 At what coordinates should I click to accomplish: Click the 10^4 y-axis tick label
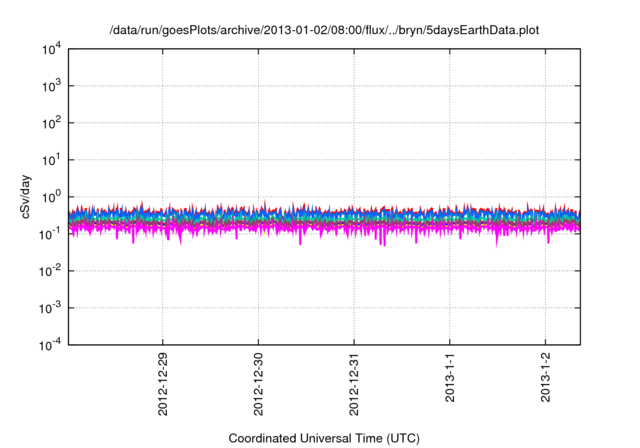pos(52,50)
